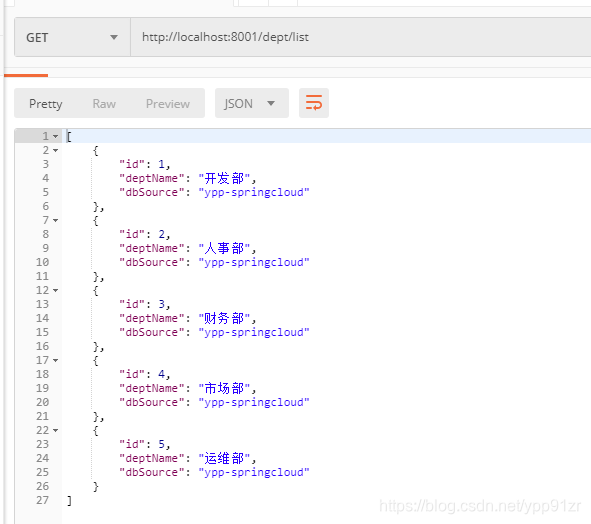Click the "人事部" deptName value

(224, 248)
